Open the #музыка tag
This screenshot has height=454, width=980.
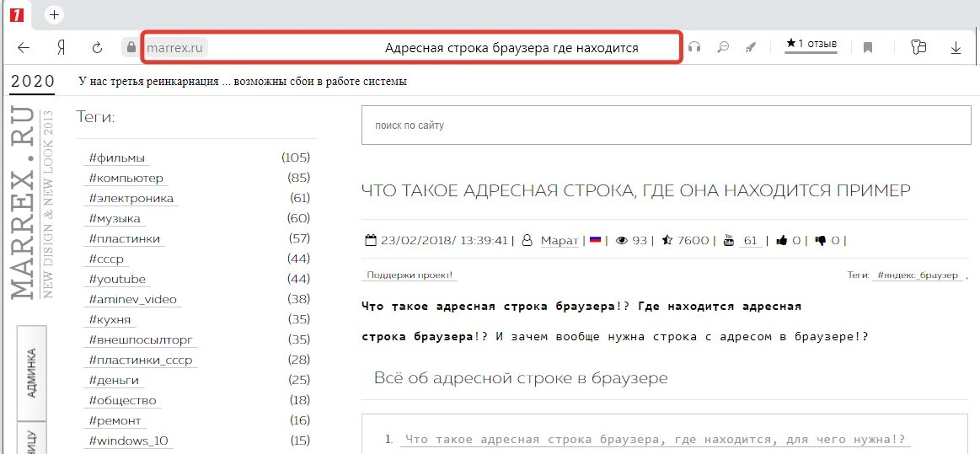(115, 218)
